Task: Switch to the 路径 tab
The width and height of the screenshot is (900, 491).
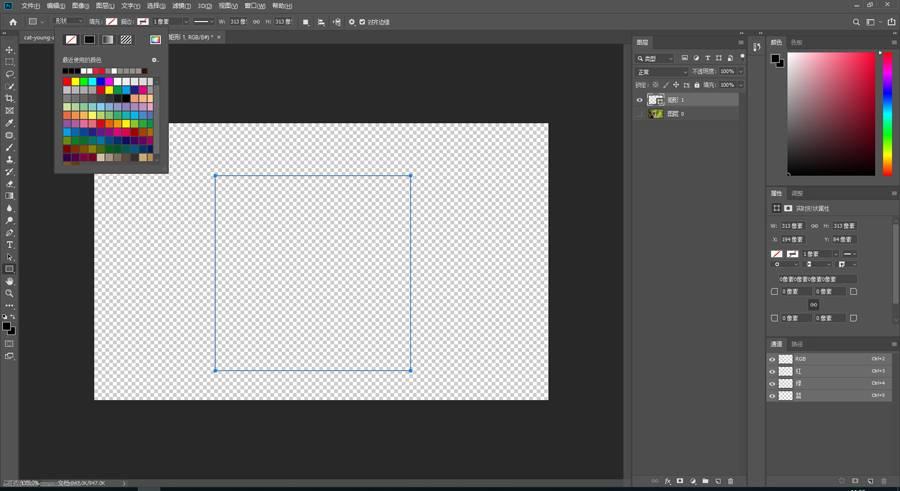Action: pyautogui.click(x=797, y=344)
